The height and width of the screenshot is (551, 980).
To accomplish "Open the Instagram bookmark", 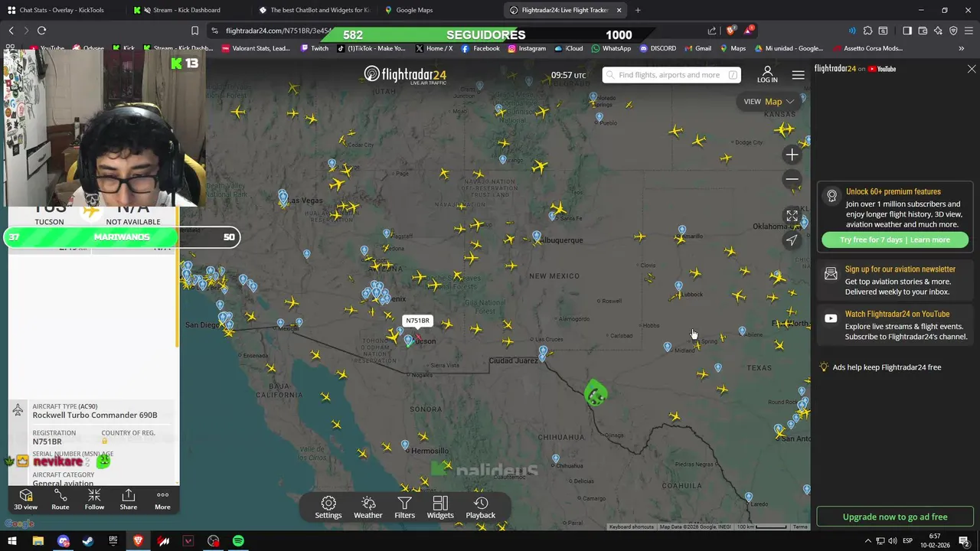I will click(x=527, y=48).
